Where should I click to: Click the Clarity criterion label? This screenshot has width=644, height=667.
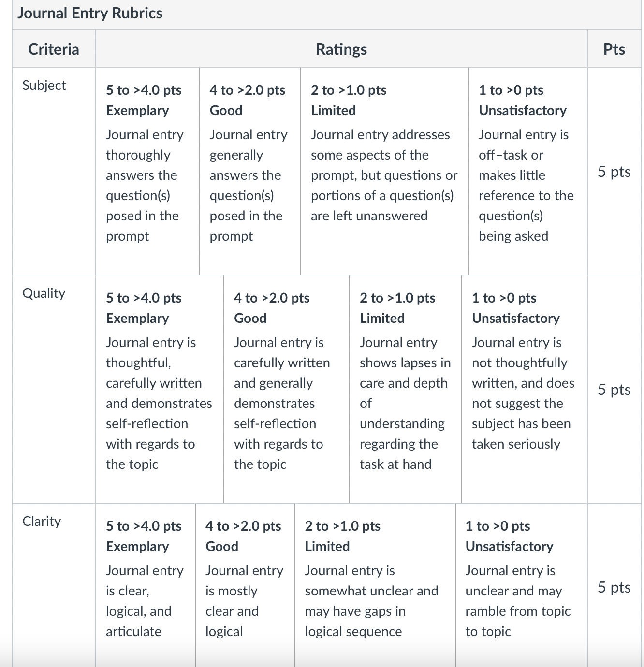42,521
